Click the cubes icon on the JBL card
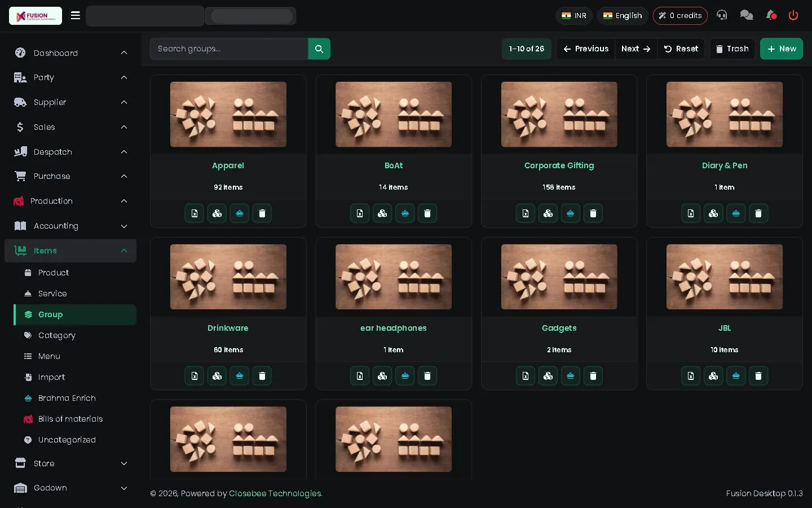Viewport: 812px width, 508px height. (x=713, y=376)
